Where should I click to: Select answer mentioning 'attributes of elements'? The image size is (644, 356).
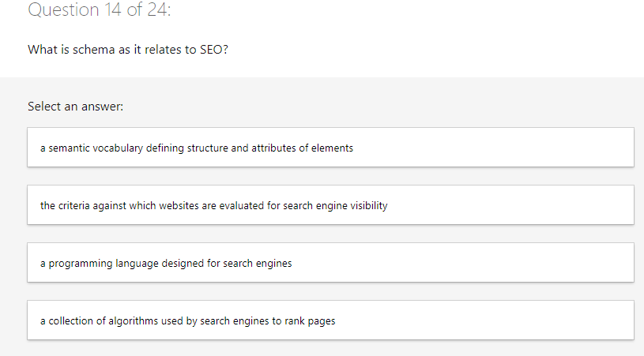point(197,148)
